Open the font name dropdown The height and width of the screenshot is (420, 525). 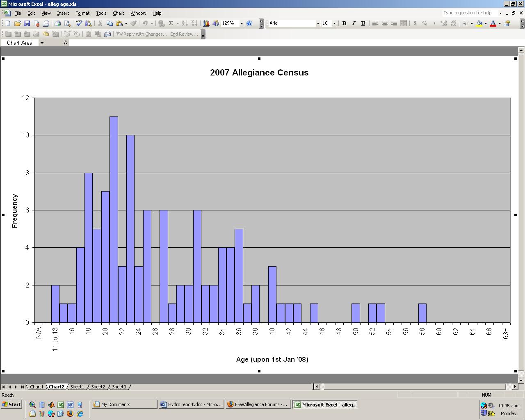318,23
